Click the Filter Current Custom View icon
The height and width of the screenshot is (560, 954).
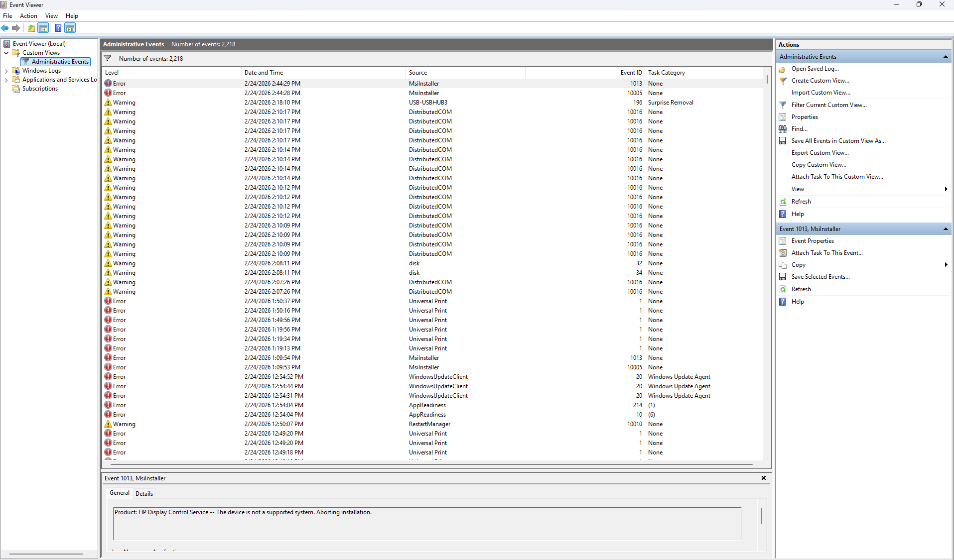[783, 105]
